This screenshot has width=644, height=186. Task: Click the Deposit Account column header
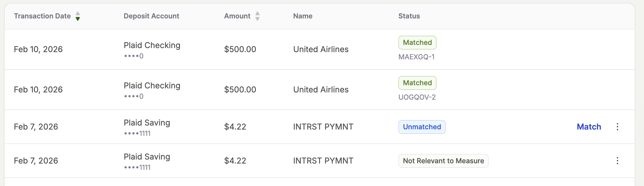[x=151, y=16]
